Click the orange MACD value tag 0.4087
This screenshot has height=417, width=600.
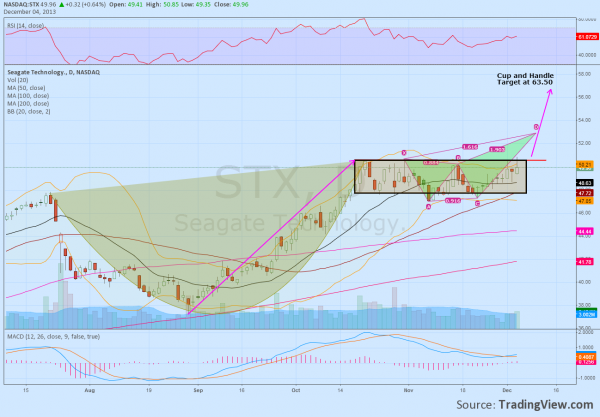pyautogui.click(x=586, y=357)
